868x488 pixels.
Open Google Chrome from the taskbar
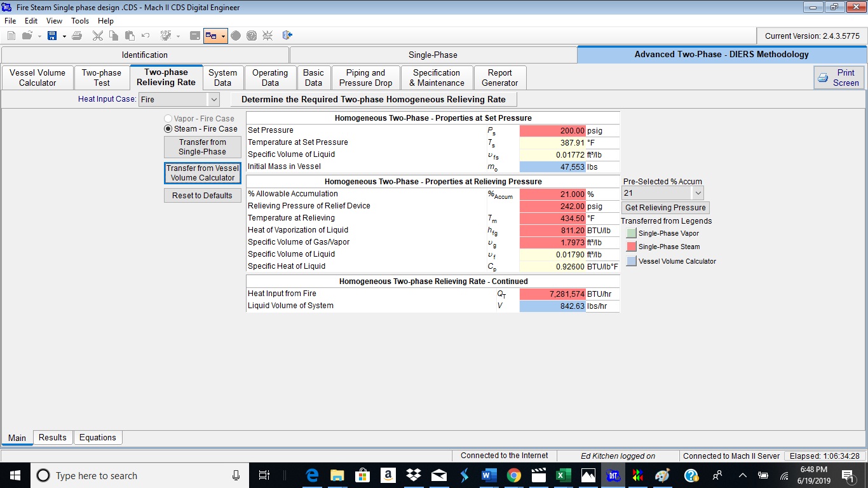(514, 475)
